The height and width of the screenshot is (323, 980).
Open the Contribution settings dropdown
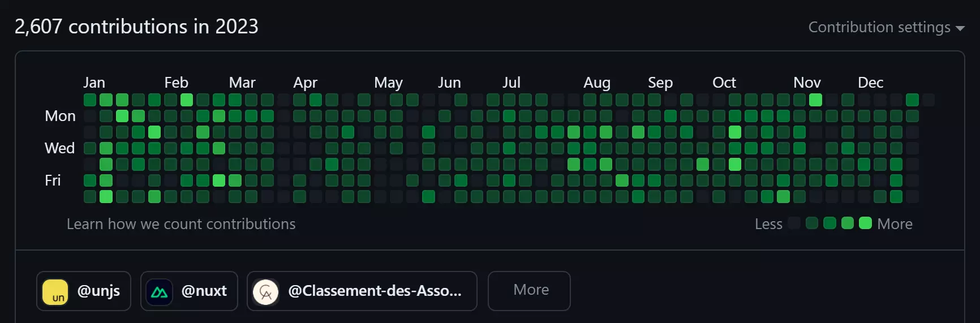pos(886,27)
